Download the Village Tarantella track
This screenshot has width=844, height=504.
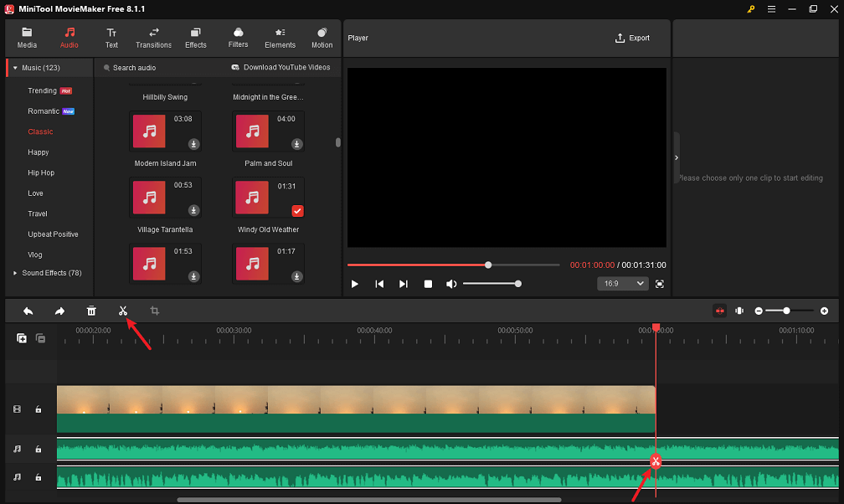193,210
